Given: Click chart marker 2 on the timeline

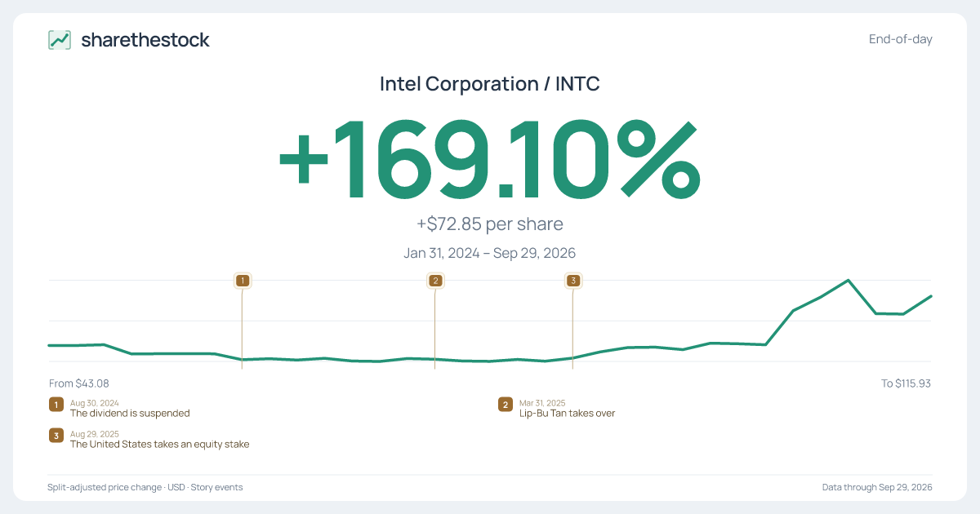Looking at the screenshot, I should 435,281.
